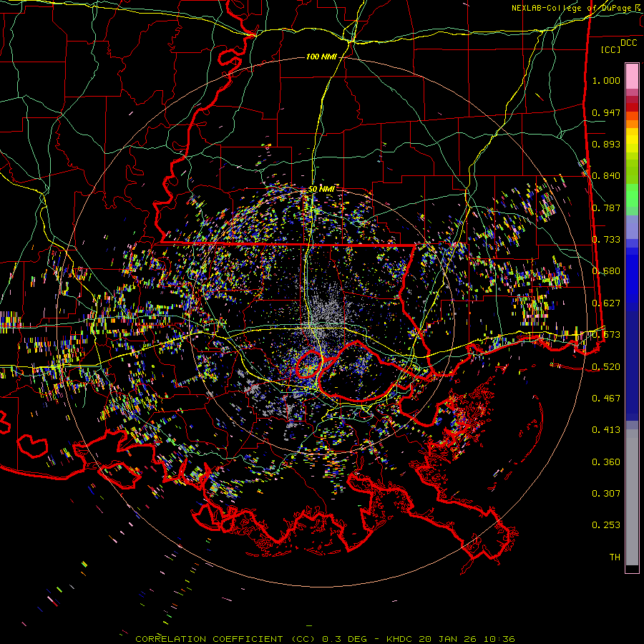Image resolution: width=644 pixels, height=644 pixels.
Task: Click the 0.253 legend value
Action: pos(606,525)
